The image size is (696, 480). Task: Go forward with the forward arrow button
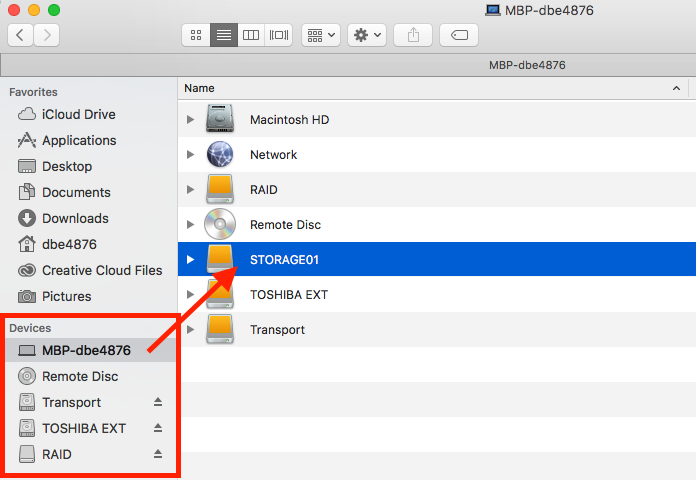(x=47, y=35)
